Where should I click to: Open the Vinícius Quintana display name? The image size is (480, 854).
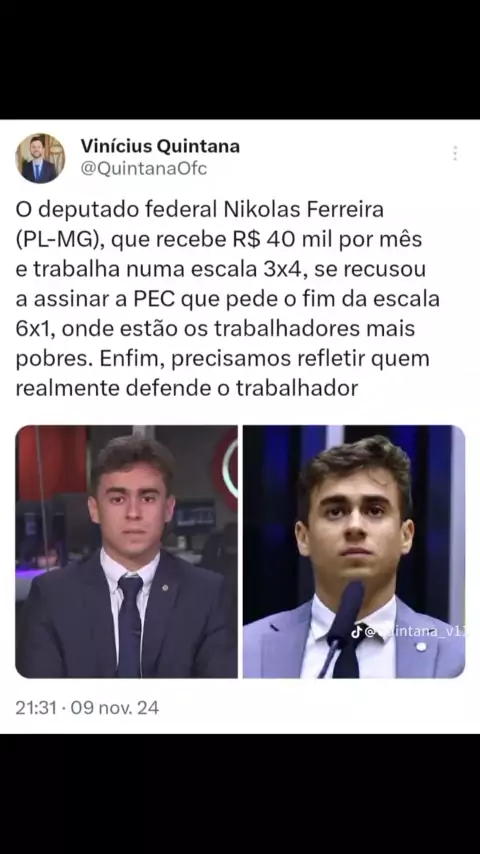(x=160, y=146)
